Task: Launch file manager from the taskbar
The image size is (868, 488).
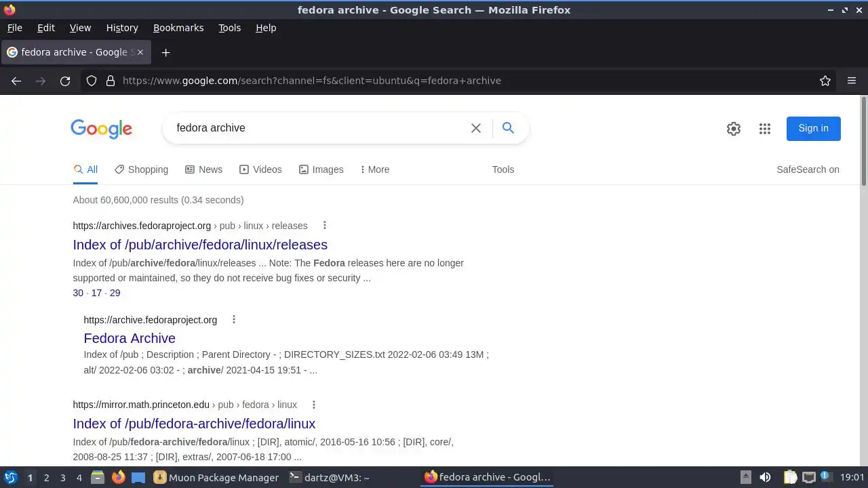Action: click(98, 477)
